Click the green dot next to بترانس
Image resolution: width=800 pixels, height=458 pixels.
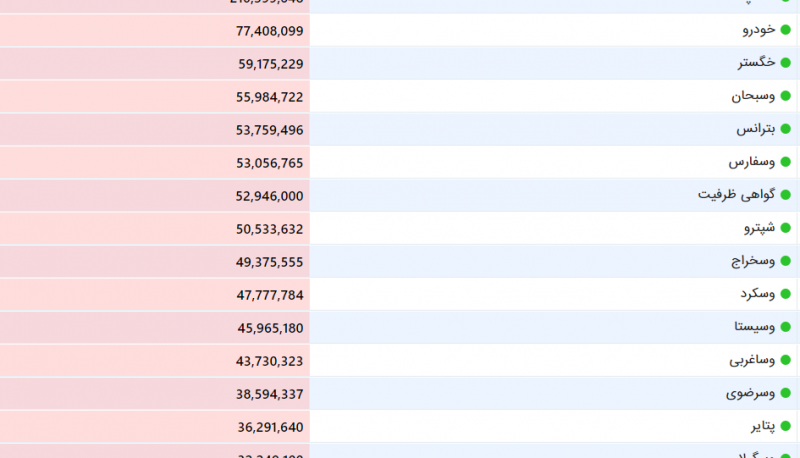point(786,129)
